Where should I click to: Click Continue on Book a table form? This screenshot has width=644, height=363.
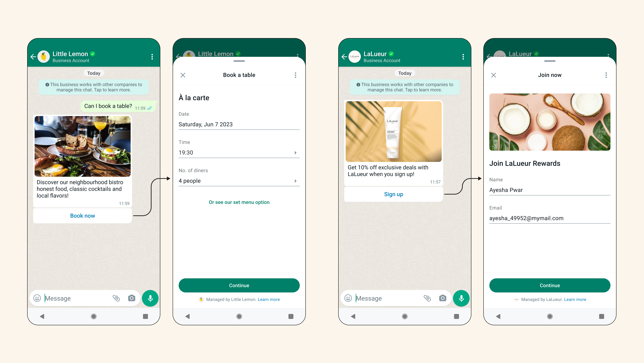coord(239,285)
